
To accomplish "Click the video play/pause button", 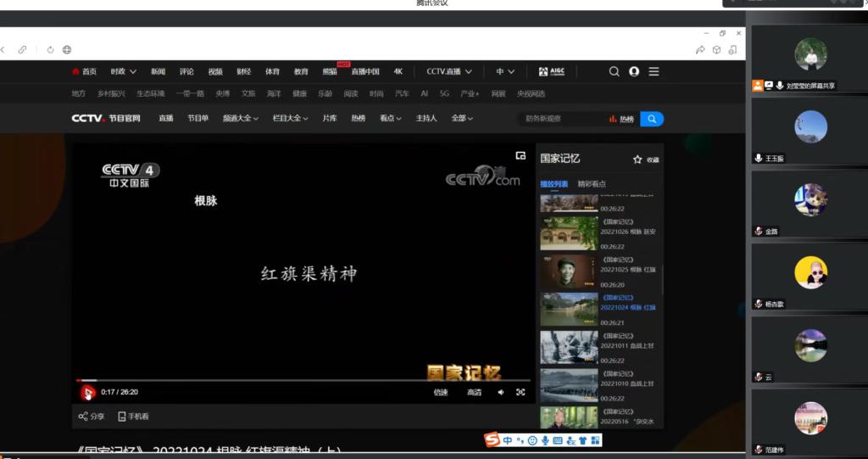I will pos(87,392).
